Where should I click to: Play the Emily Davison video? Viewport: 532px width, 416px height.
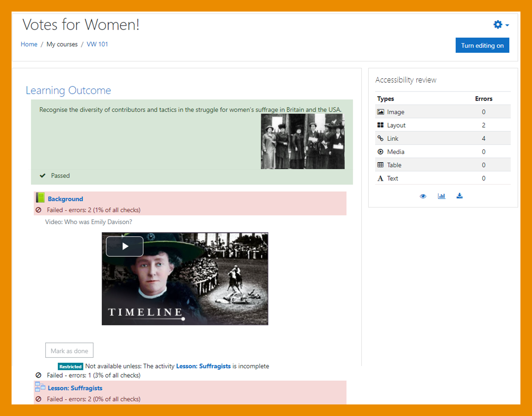[x=124, y=246]
